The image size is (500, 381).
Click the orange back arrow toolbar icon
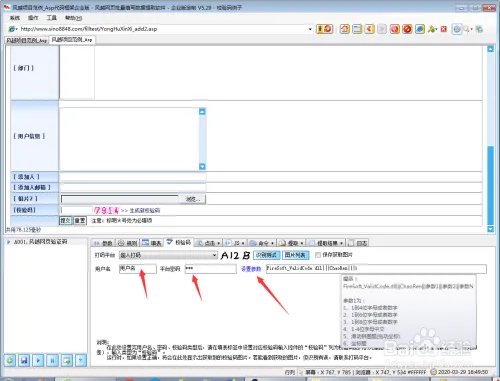[369, 29]
